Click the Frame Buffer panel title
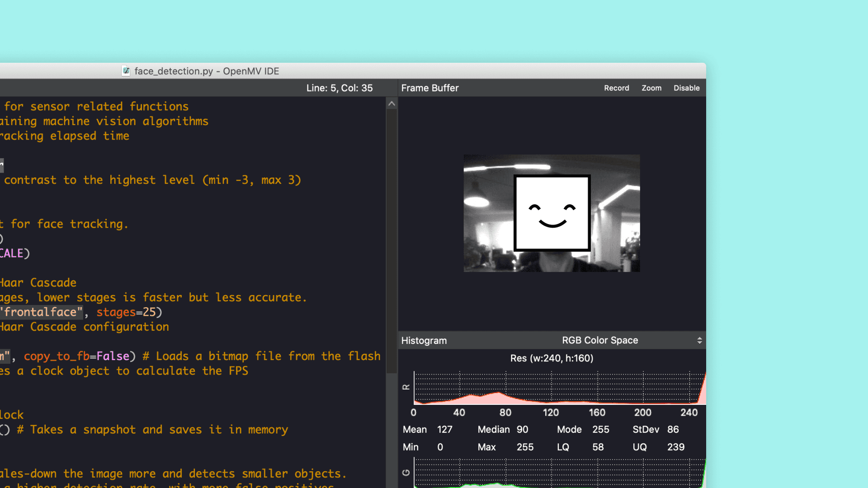The image size is (868, 488). click(x=429, y=88)
